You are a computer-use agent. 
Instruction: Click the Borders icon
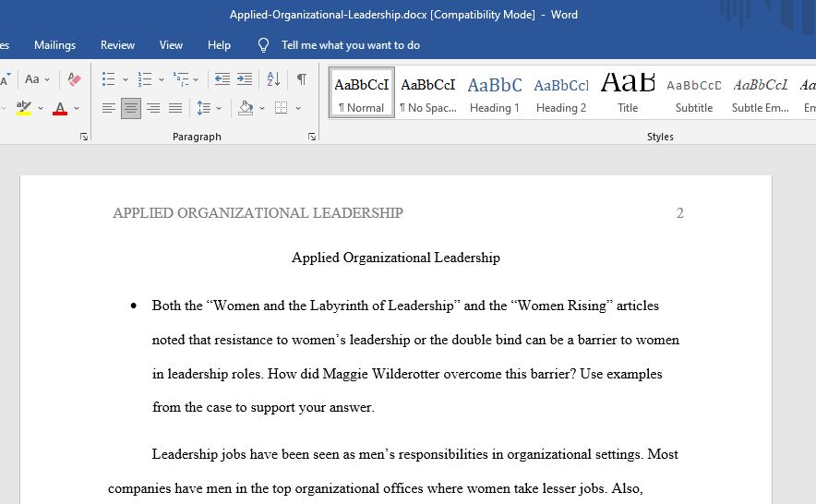tap(281, 108)
